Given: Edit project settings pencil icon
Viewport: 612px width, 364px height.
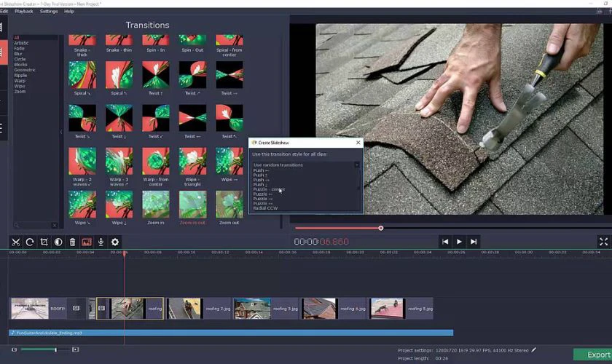Looking at the screenshot, I should point(533,350).
